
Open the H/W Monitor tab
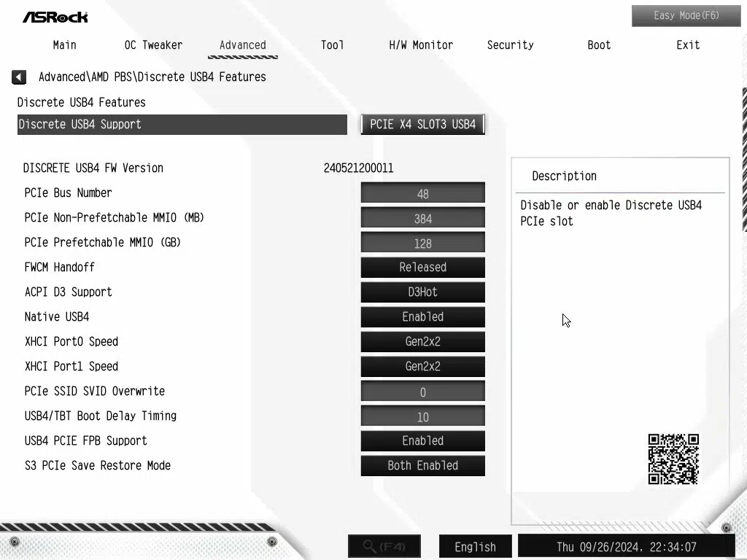(421, 45)
